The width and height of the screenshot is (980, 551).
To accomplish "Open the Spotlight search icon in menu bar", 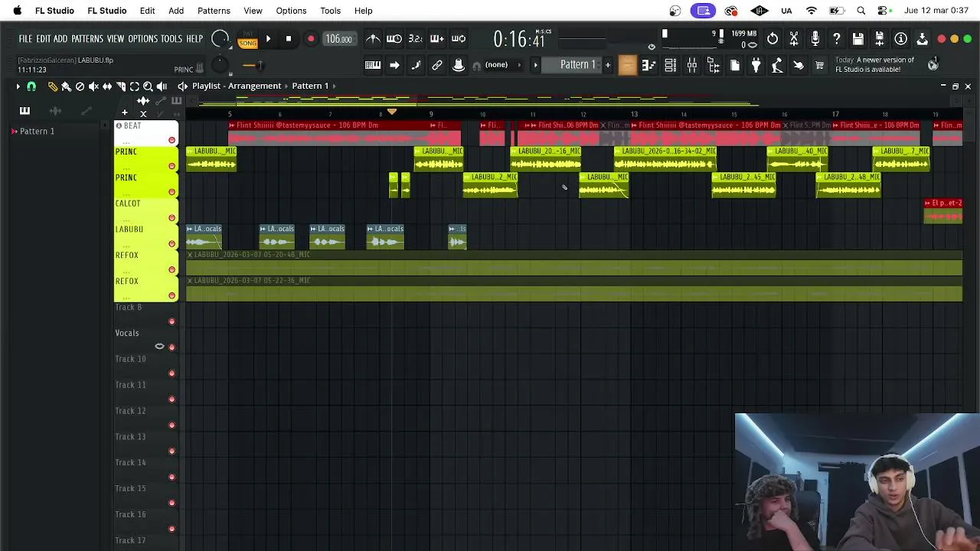I will (861, 11).
